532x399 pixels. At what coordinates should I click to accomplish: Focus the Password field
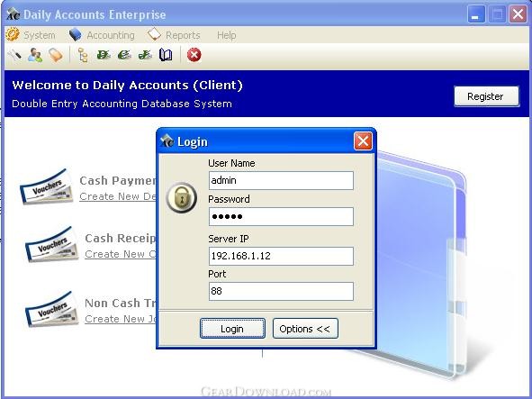(281, 216)
